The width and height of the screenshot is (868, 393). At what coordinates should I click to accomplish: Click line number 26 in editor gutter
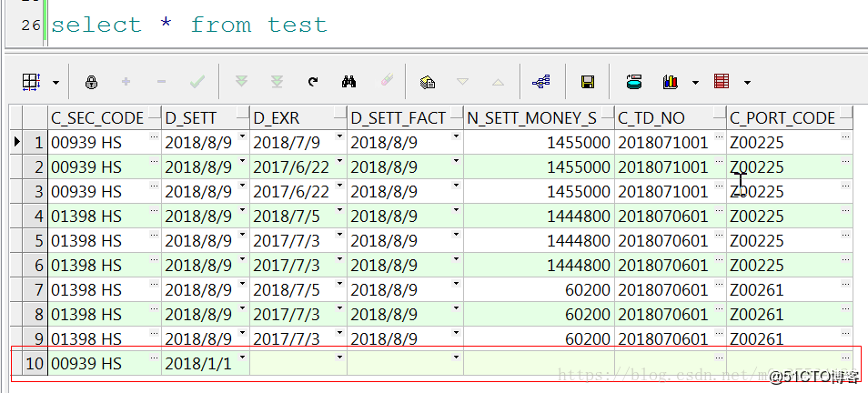[x=31, y=25]
